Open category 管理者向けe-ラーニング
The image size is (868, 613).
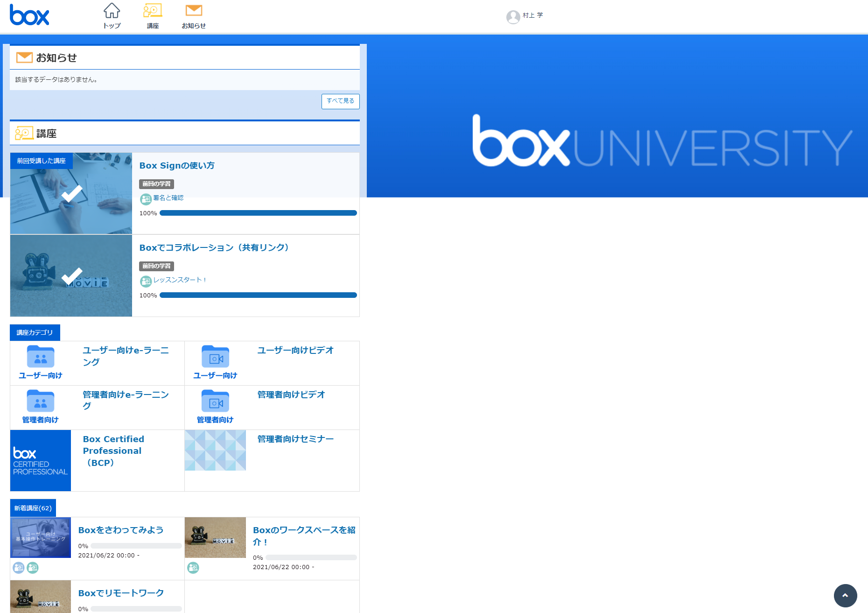tap(126, 401)
